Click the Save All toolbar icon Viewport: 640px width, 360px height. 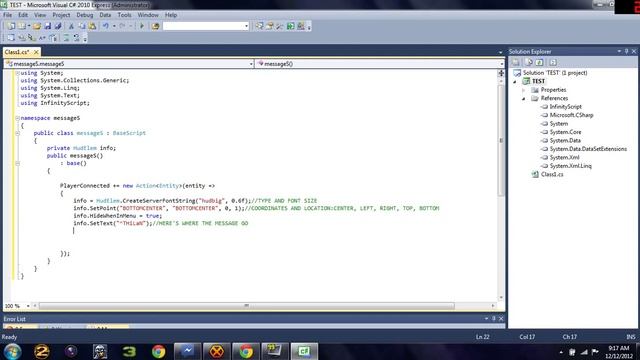(x=58, y=26)
